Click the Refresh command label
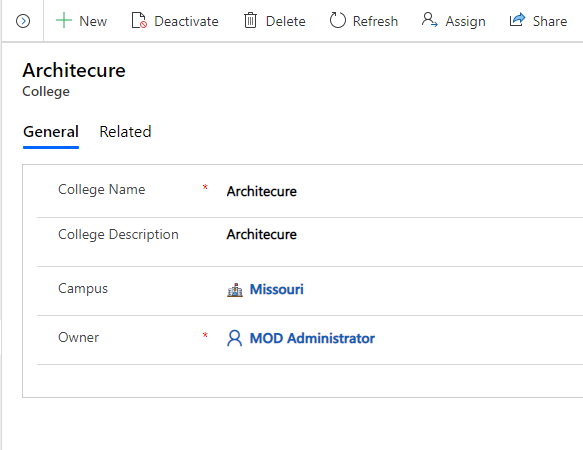Screen dimensions: 583x450 pos(375,21)
